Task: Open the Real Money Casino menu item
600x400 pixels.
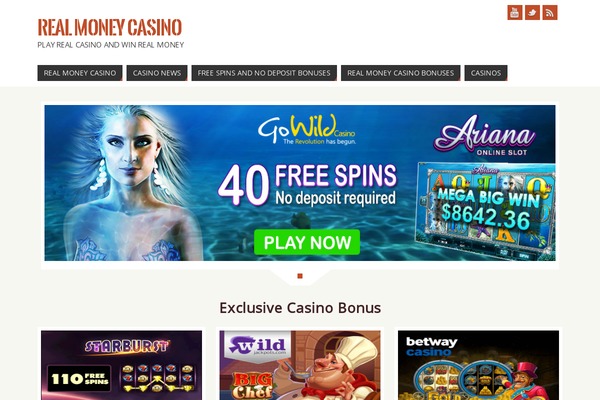Action: (x=80, y=73)
